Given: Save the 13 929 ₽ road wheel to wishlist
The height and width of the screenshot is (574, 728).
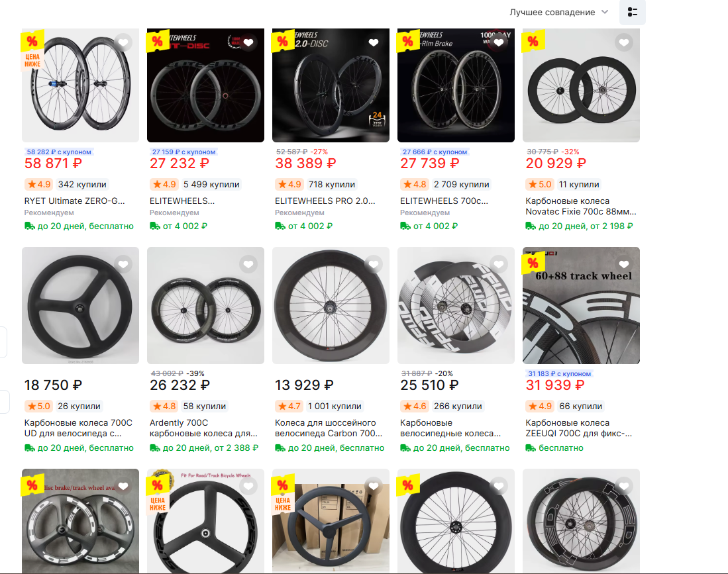Looking at the screenshot, I should coord(374,265).
